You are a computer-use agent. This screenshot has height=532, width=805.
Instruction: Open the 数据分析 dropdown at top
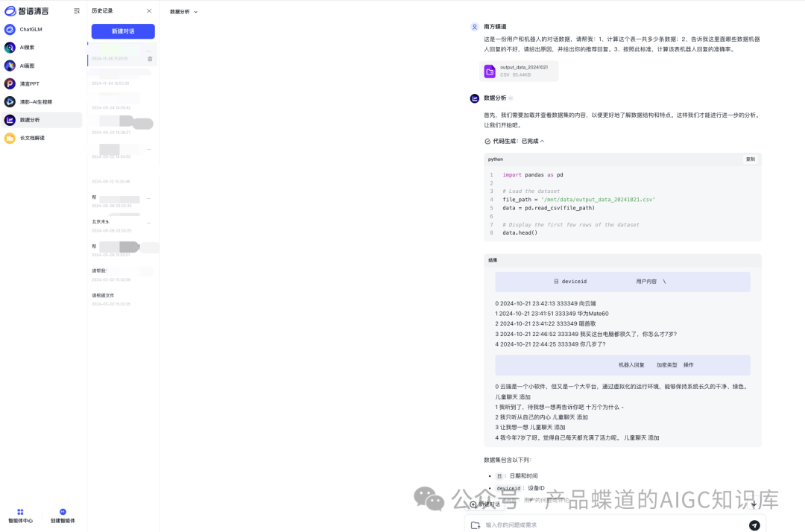[x=184, y=12]
